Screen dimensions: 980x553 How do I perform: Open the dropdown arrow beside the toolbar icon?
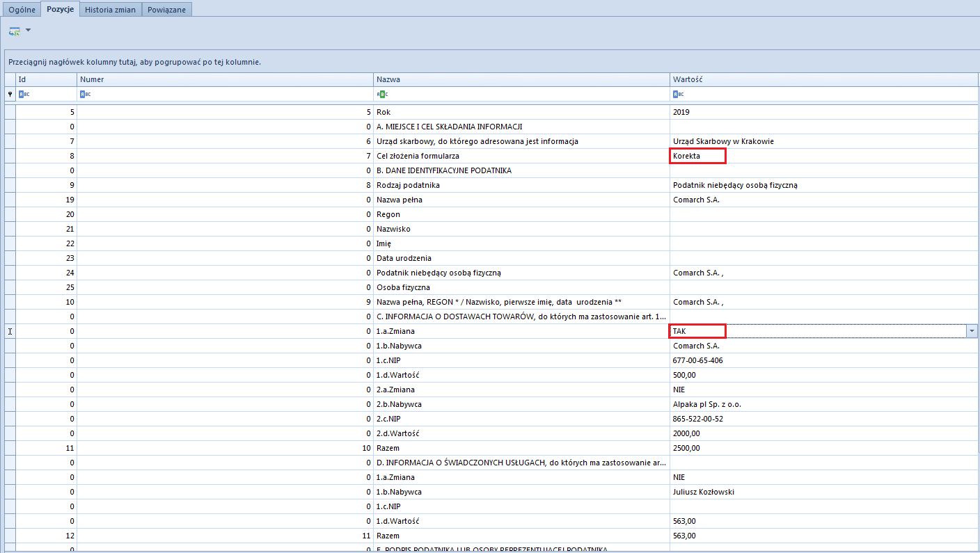(28, 31)
